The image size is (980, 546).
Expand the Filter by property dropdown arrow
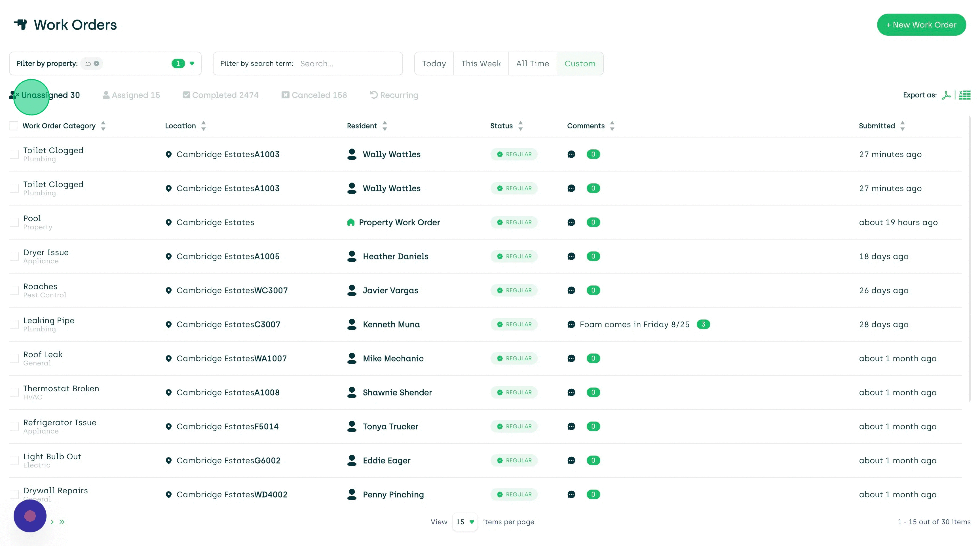(192, 64)
